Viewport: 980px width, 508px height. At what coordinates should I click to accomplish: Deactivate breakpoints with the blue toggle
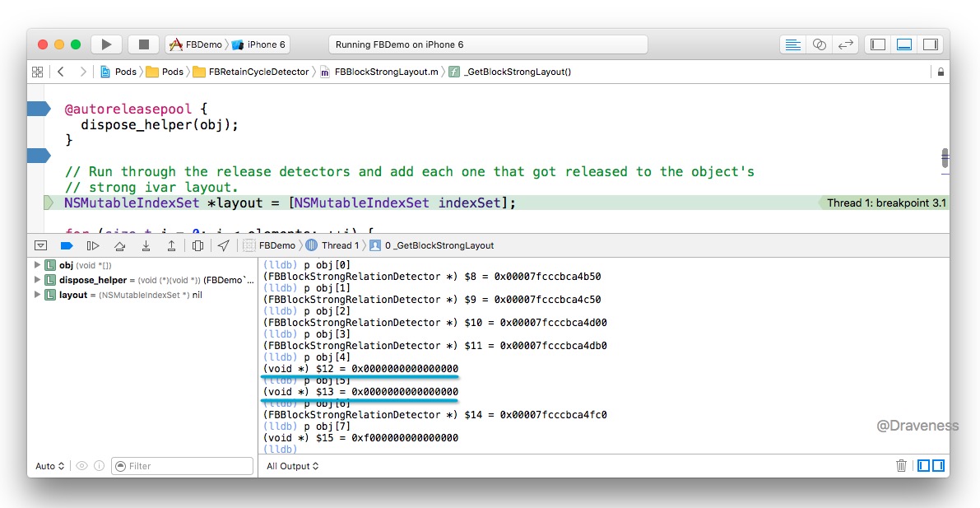pyautogui.click(x=67, y=245)
